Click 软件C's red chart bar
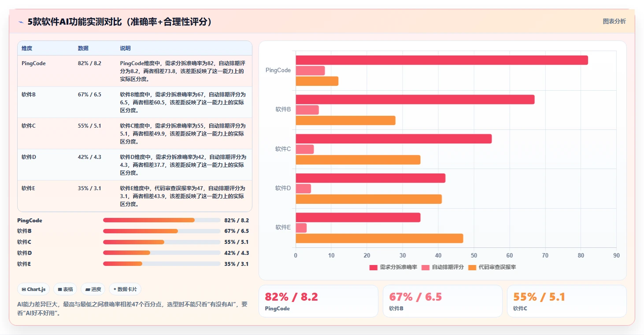This screenshot has height=335, width=644. (x=394, y=139)
